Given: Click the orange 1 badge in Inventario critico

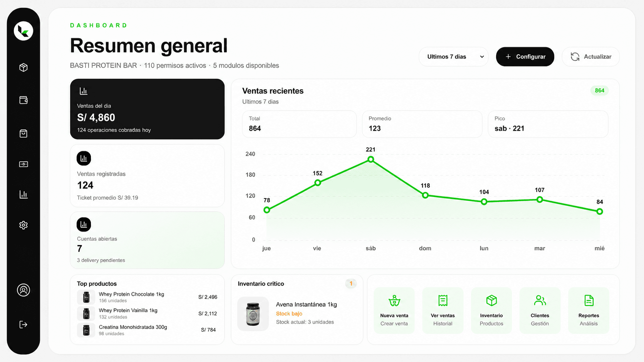Looking at the screenshot, I should (x=351, y=284).
